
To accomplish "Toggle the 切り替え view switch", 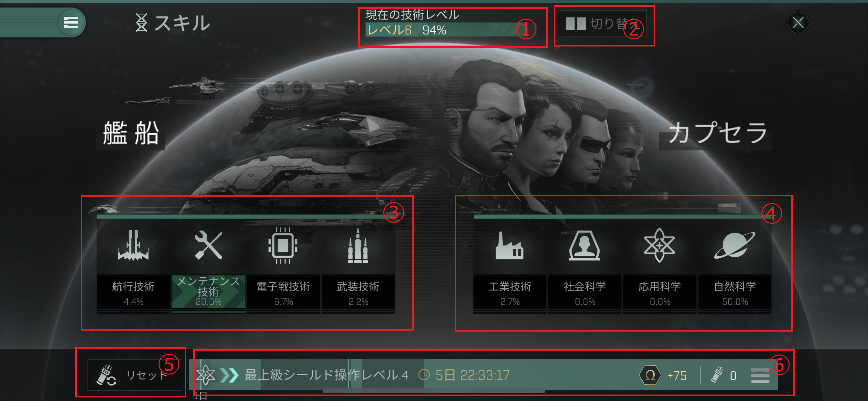I will click(602, 24).
